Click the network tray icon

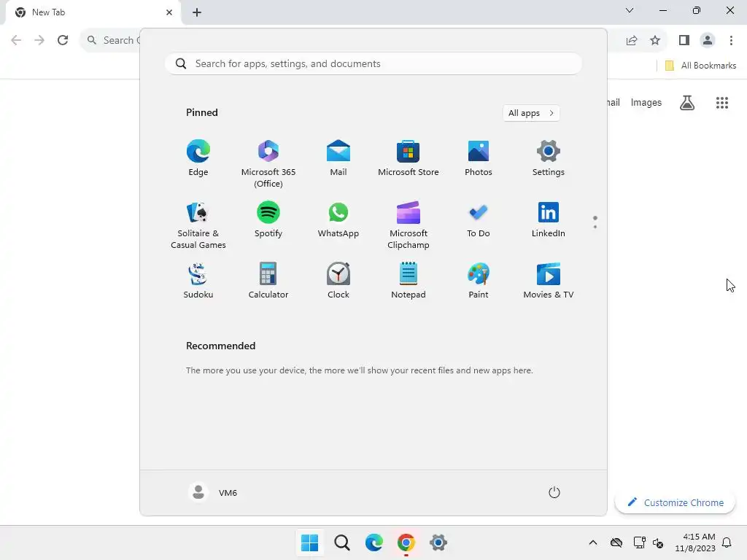tap(639, 542)
